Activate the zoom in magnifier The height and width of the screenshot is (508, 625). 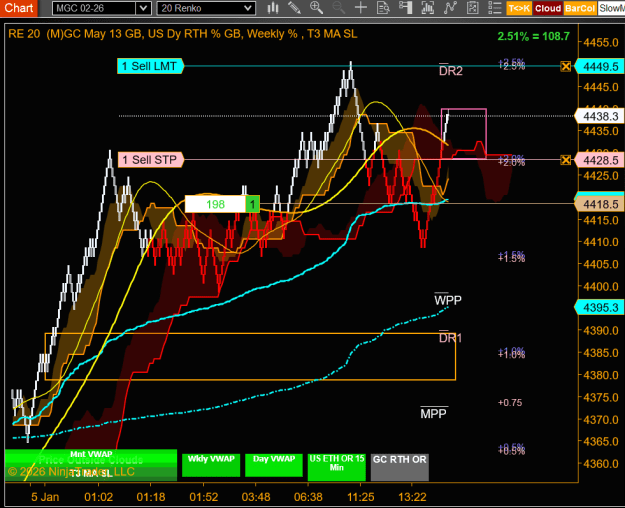[316, 8]
